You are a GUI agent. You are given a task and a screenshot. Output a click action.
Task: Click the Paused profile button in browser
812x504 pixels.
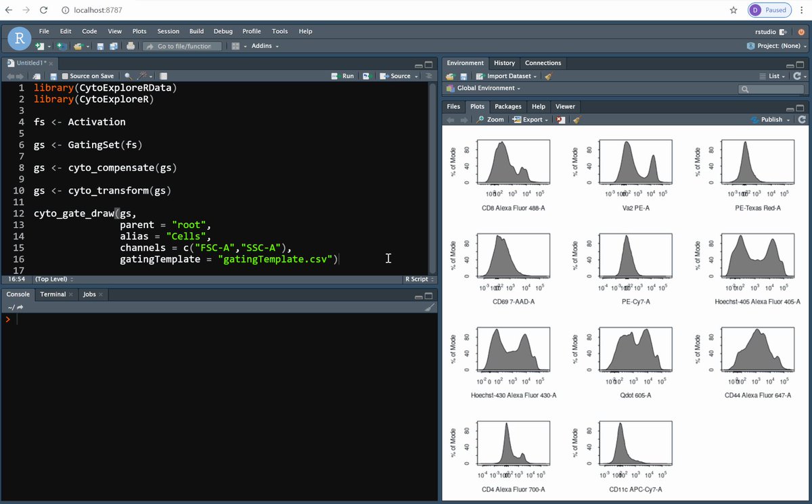pyautogui.click(x=769, y=10)
